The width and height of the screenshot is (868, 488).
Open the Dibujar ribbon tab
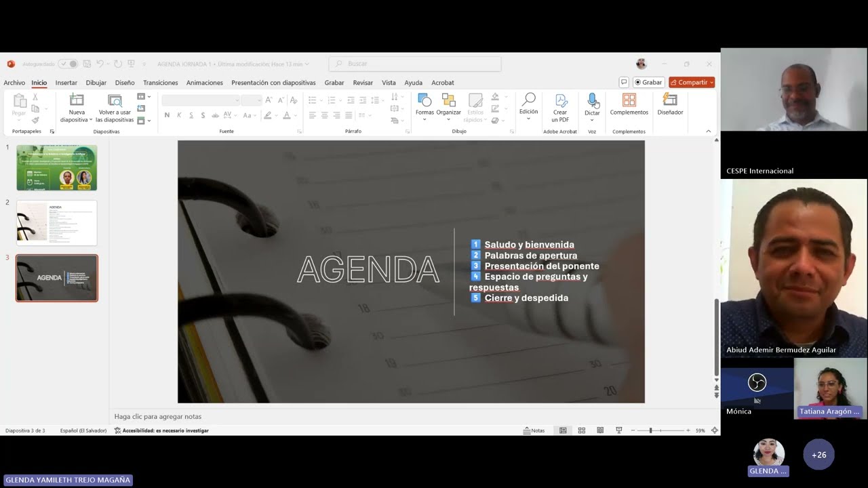tap(96, 83)
